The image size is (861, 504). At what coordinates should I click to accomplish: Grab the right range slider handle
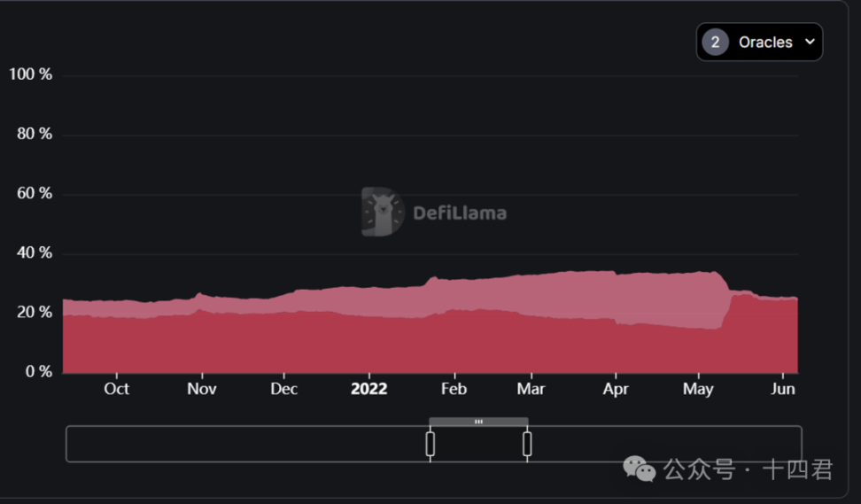pos(527,444)
